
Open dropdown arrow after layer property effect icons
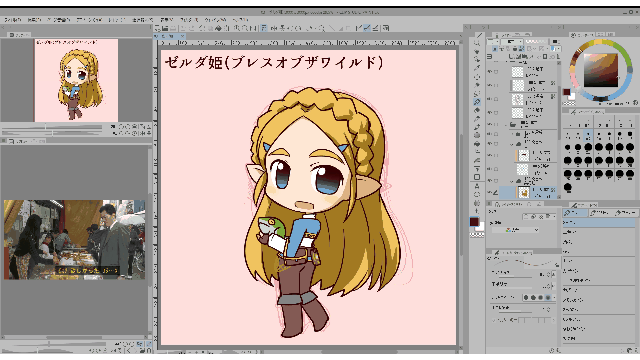pos(554,216)
